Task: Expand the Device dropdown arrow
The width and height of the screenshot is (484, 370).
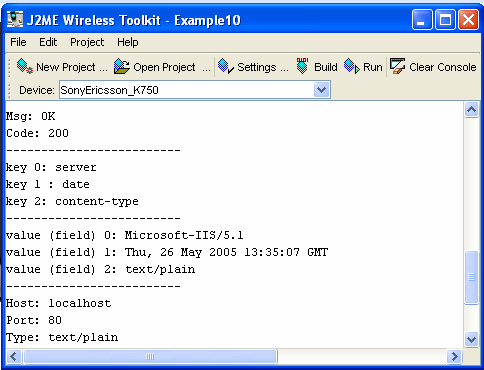Action: [321, 90]
